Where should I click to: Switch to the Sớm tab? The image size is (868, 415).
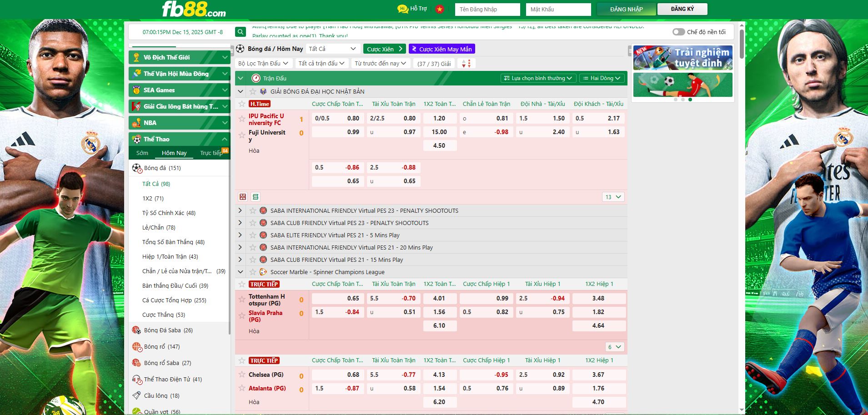click(142, 153)
